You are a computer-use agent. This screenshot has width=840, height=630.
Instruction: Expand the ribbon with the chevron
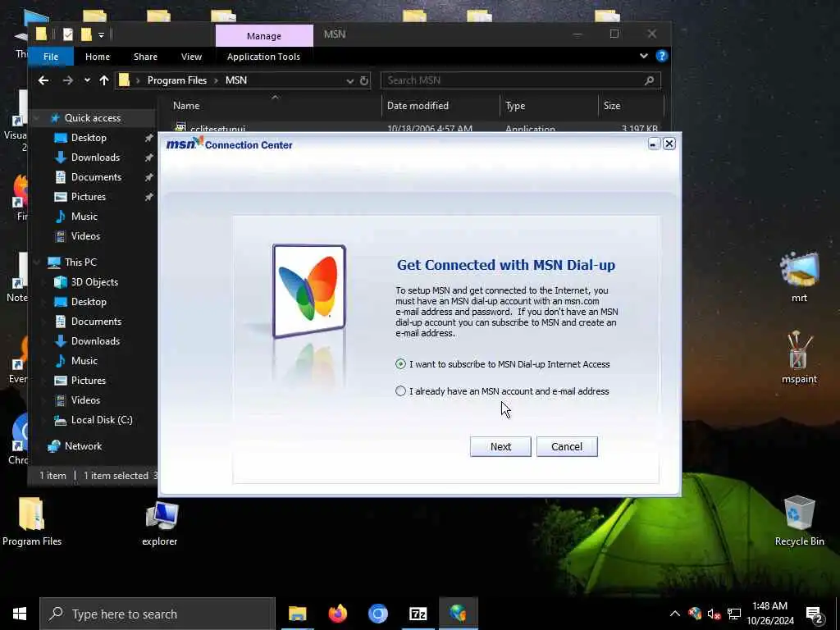[644, 56]
